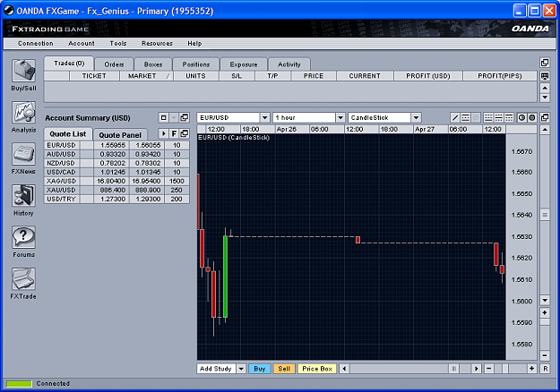Open the Add Study dropdown arrow
Viewport: 560px width, 392px height.
[x=241, y=369]
